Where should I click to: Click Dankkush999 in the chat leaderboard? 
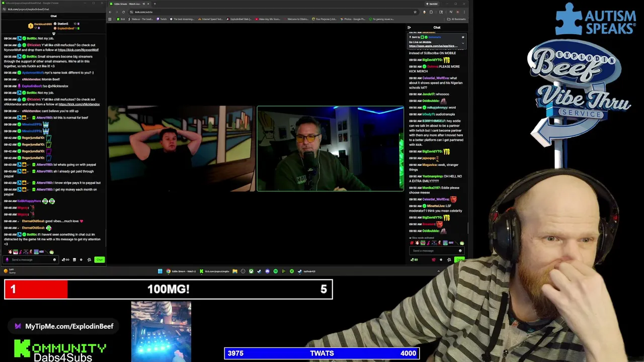[43, 24]
